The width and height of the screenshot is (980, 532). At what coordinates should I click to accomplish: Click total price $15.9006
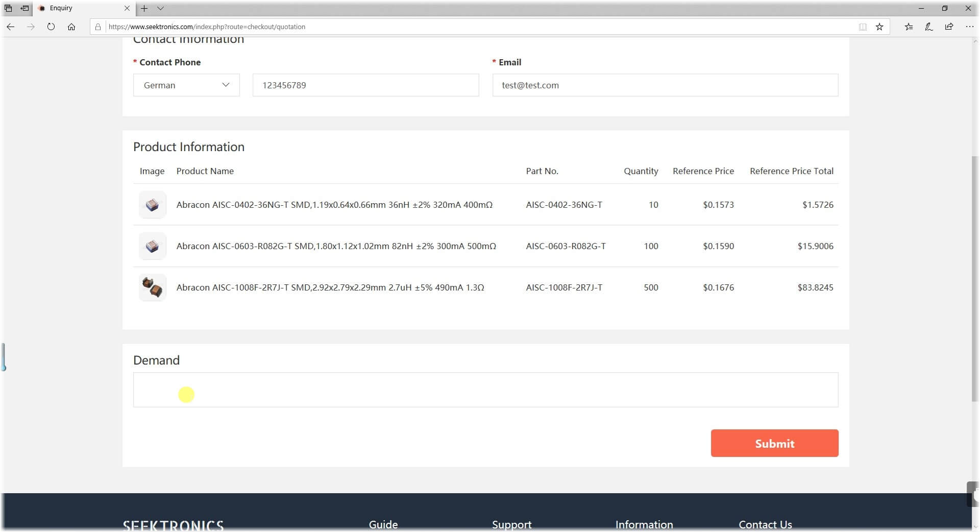815,246
